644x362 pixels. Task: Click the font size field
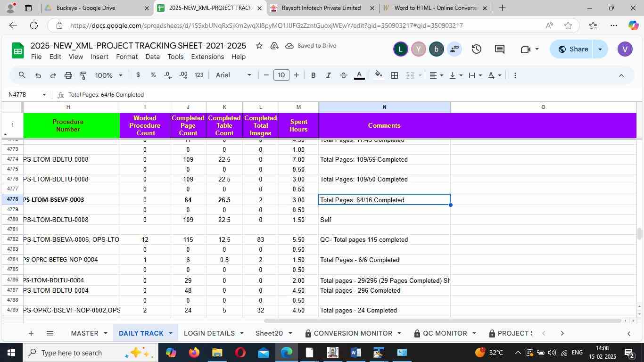tap(281, 75)
